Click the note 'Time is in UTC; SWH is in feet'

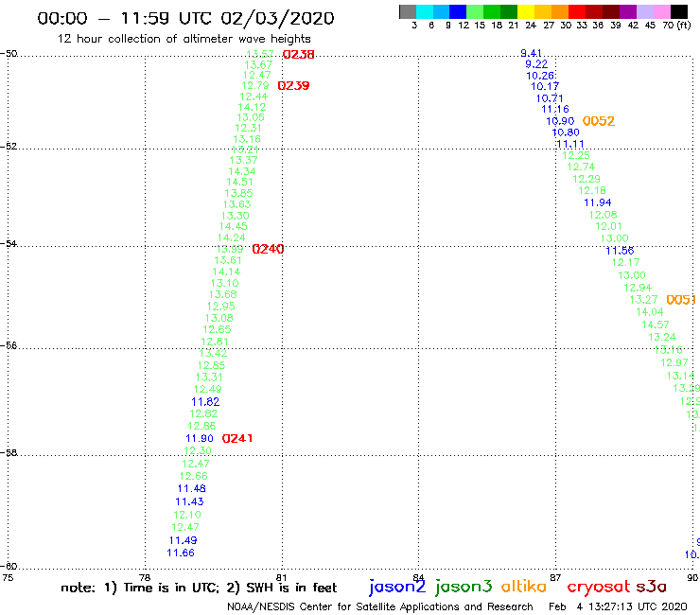pos(199,588)
